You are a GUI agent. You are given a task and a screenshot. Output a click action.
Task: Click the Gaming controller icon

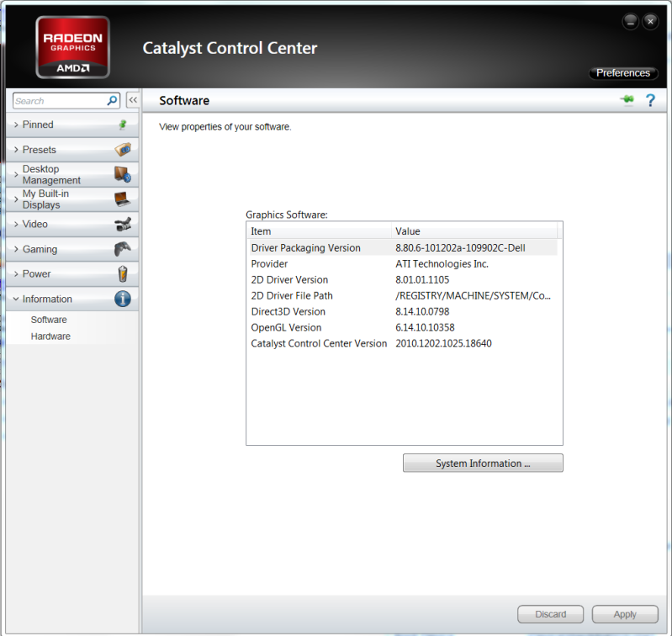pyautogui.click(x=123, y=249)
